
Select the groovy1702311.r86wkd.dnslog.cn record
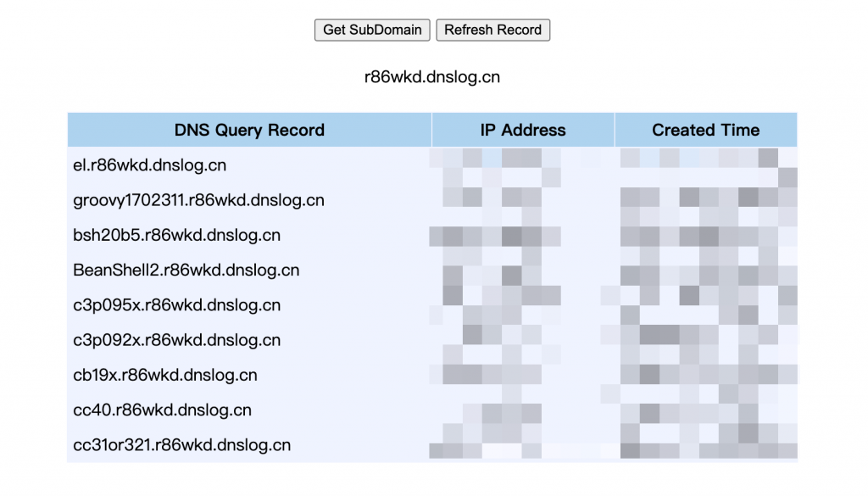[x=198, y=200]
